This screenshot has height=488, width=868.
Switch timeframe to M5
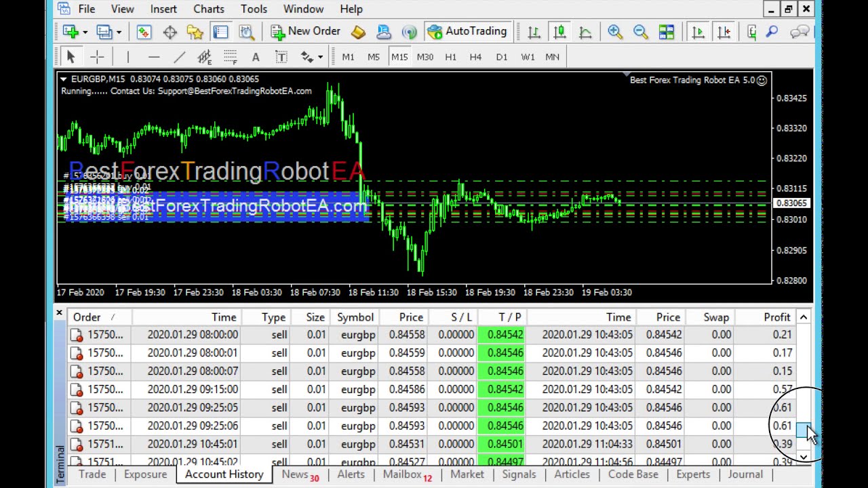(374, 57)
